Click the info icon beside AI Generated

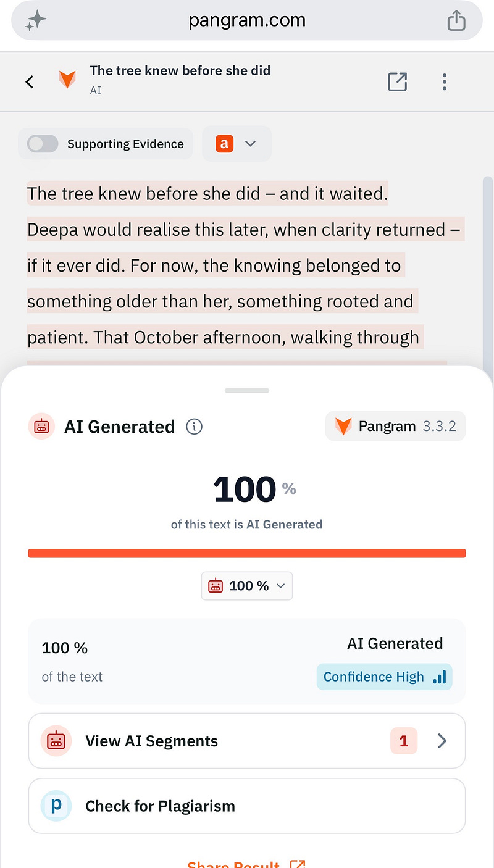pyautogui.click(x=195, y=427)
